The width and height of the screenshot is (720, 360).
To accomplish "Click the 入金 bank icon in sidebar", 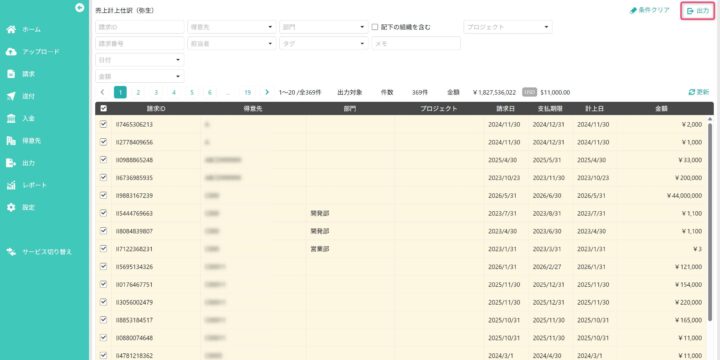I will 11,118.
